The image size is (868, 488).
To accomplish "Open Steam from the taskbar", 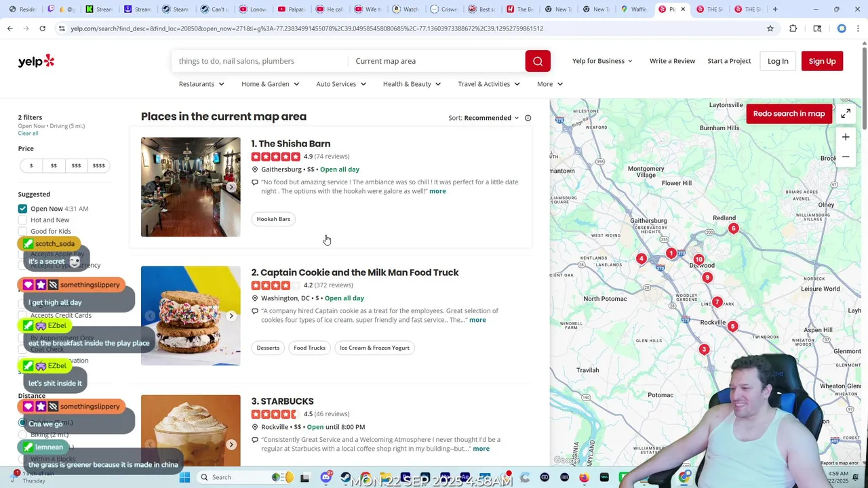I will coord(346,477).
